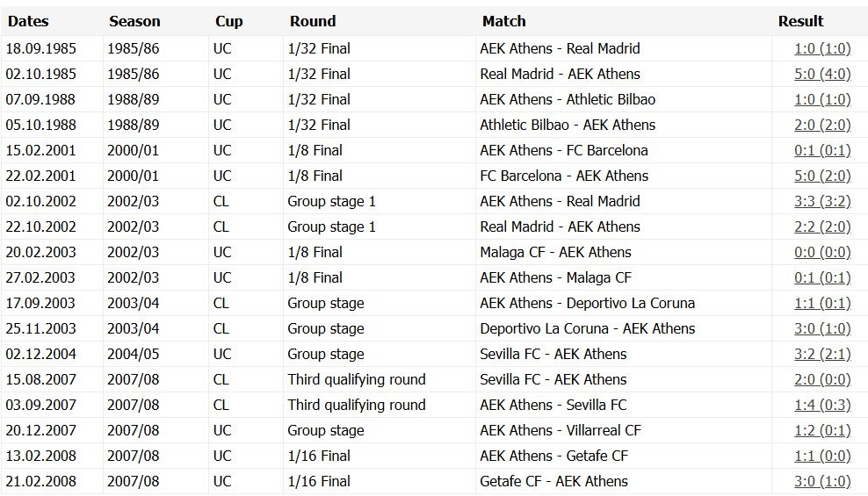Screen dimensions: 868x496
Task: Click the 3:3 (3:2) result link
Action: [821, 201]
